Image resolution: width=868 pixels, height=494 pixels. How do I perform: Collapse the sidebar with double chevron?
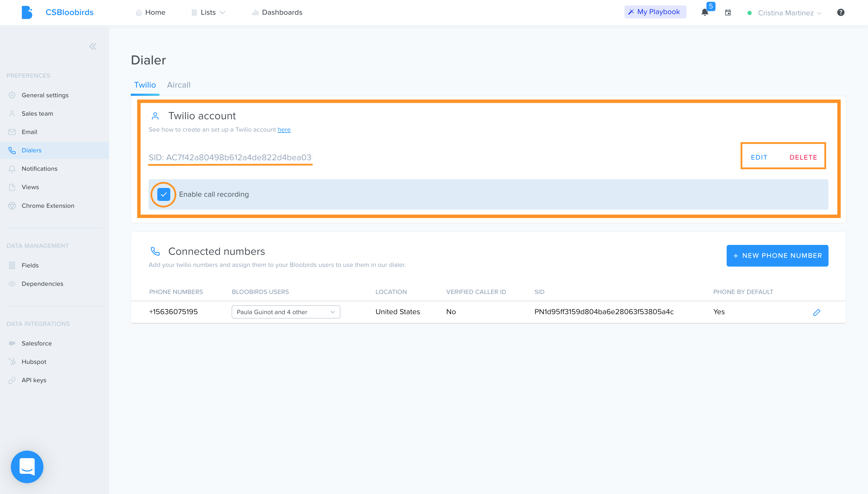point(93,46)
